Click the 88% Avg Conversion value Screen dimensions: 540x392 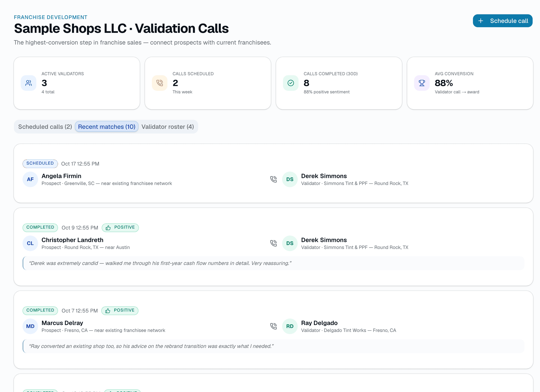tap(444, 83)
